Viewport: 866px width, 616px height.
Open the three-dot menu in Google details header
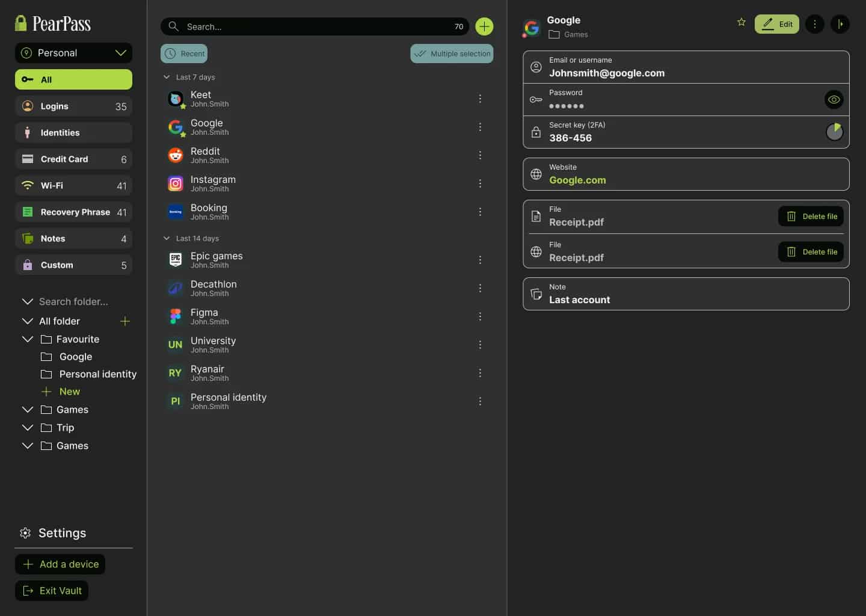tap(814, 24)
